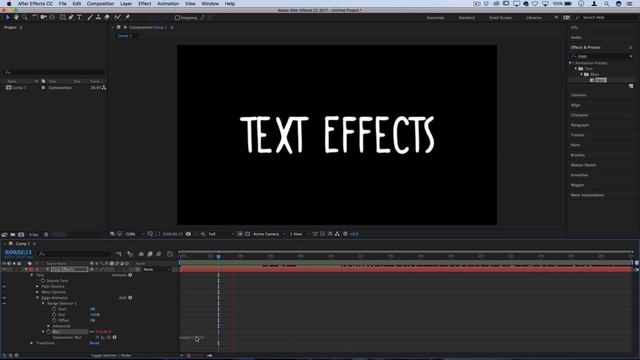Open the Active Camera dropdown

(269, 234)
